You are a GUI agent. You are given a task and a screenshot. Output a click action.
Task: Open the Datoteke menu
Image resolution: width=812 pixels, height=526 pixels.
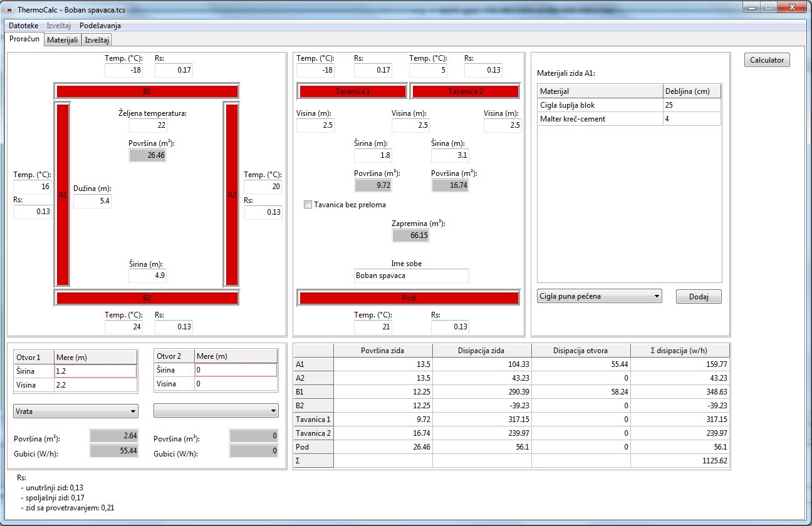point(23,26)
